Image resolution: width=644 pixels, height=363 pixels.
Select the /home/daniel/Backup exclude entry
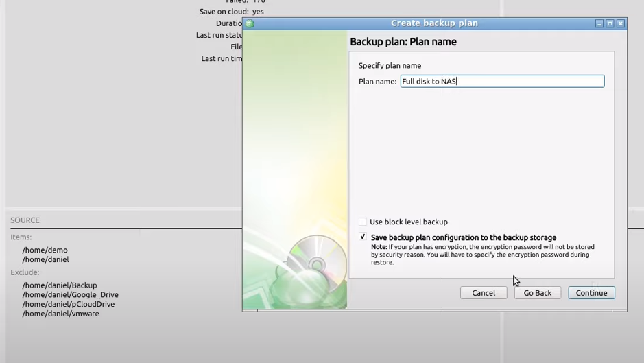[60, 285]
